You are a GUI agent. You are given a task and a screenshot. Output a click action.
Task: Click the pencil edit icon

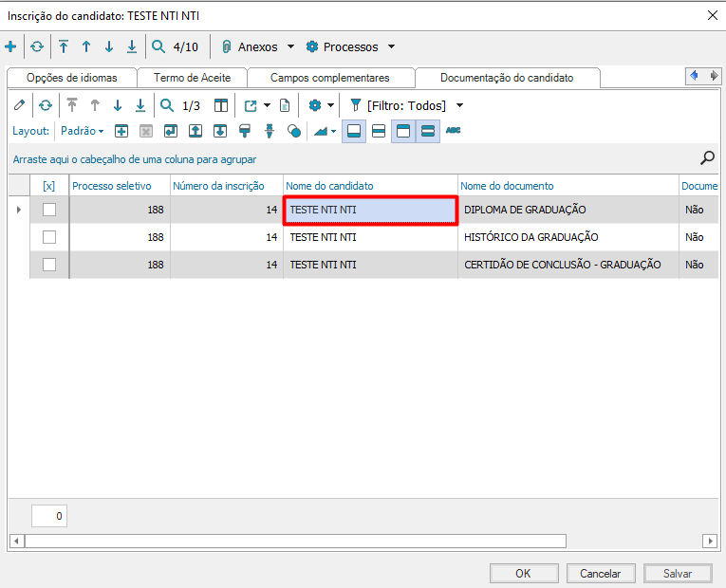pos(19,105)
